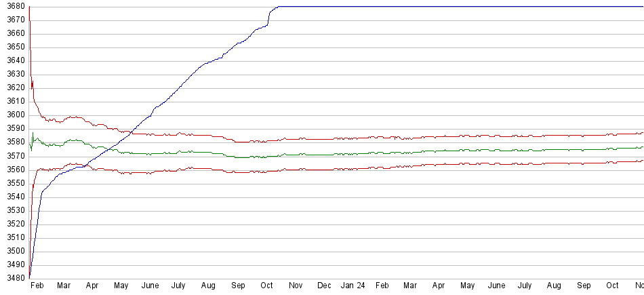
Task: Click the 3680 value on the y-axis
Action: coord(14,7)
